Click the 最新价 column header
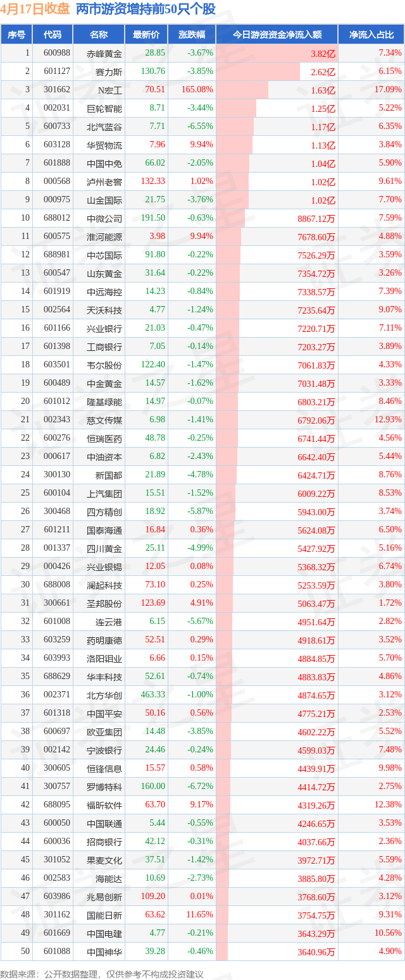This screenshot has height=980, width=405. 146,35
